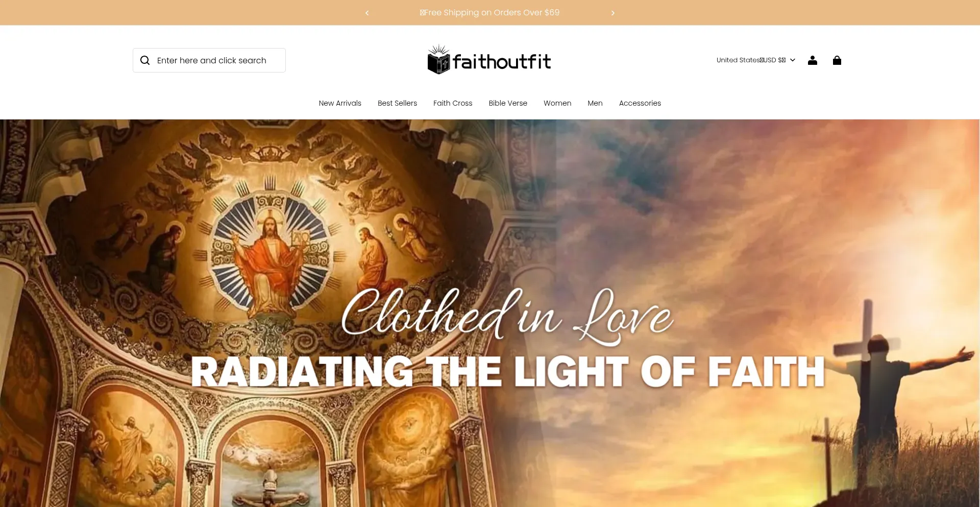Viewport: 980px width, 507px height.
Task: Go to Best Sellers
Action: tap(397, 103)
